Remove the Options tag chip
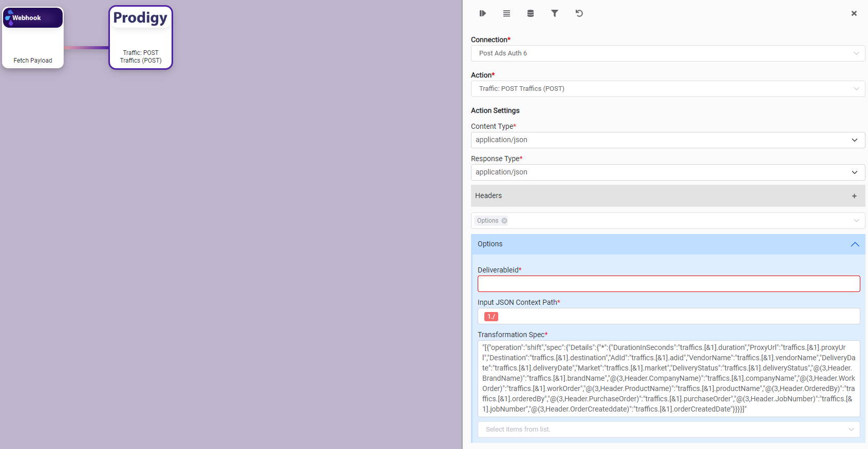Image resolution: width=868 pixels, height=449 pixels. coord(504,221)
